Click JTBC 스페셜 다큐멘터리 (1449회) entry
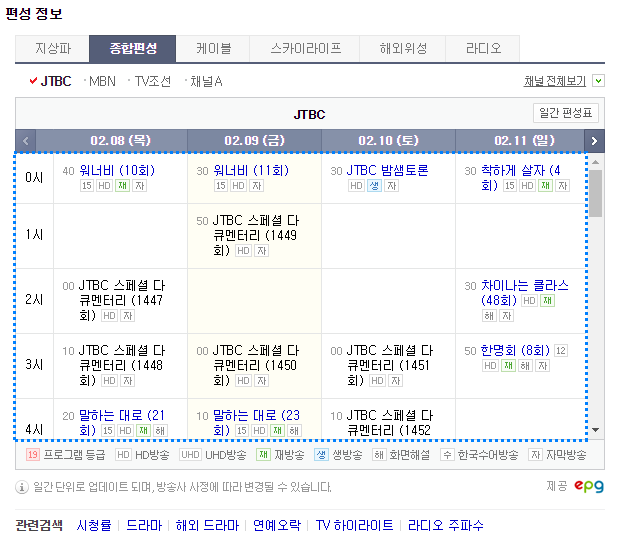 click(x=256, y=236)
